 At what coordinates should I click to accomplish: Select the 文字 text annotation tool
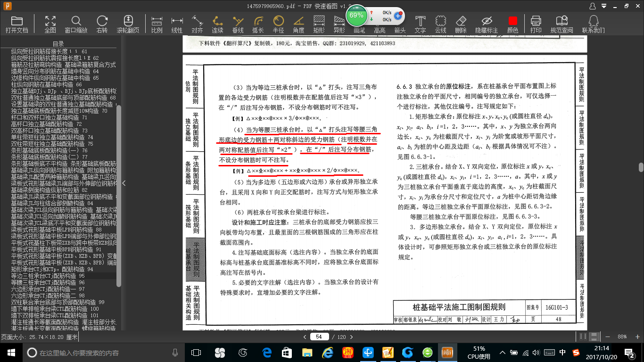coord(420,24)
